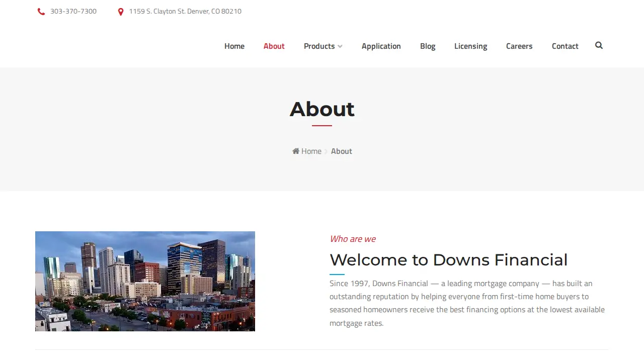This screenshot has width=644, height=362.
Task: Open the Application page
Action: click(381, 46)
